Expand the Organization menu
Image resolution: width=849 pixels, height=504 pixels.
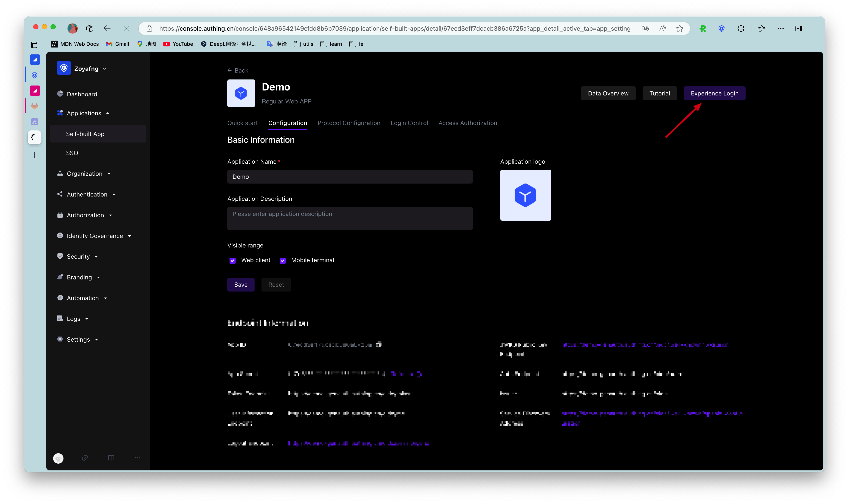[x=84, y=174]
